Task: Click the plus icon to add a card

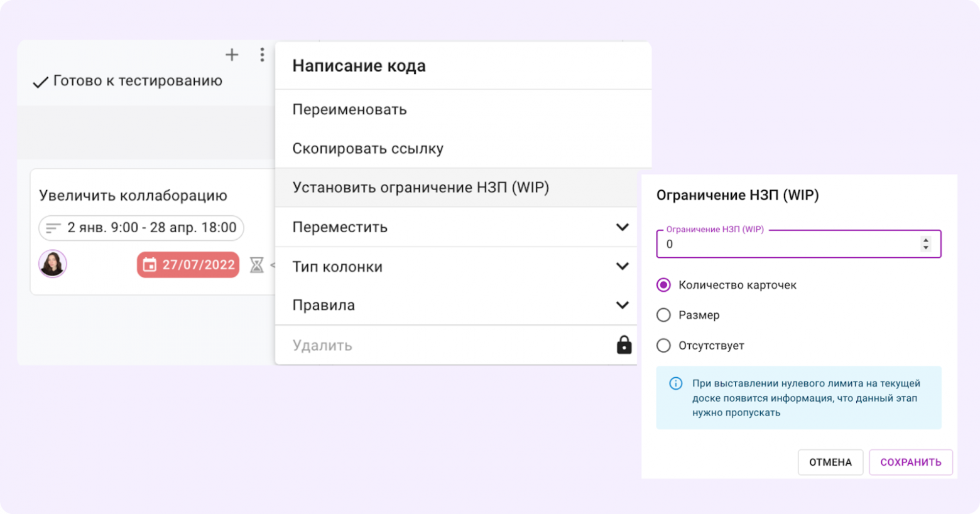Action: point(232,55)
